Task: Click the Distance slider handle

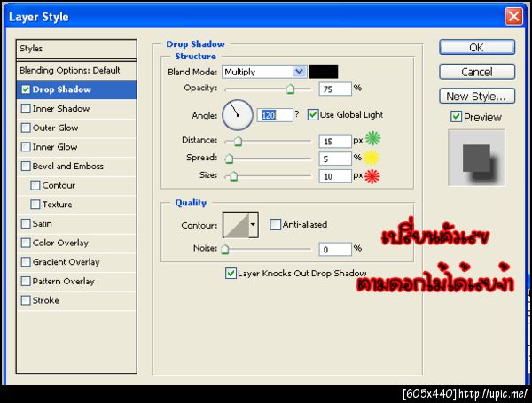Action: click(x=238, y=142)
